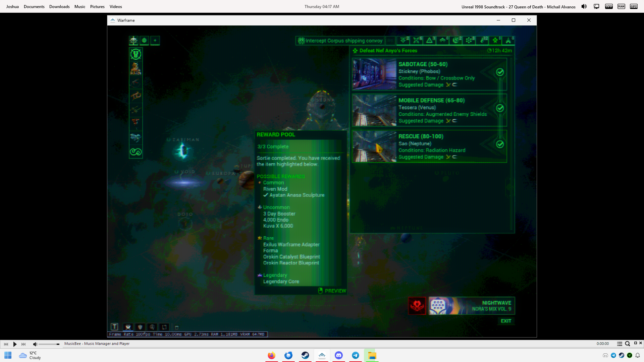The height and width of the screenshot is (362, 644).
Task: Click the completed checkmark on Mobile Defense mission
Action: (500, 108)
